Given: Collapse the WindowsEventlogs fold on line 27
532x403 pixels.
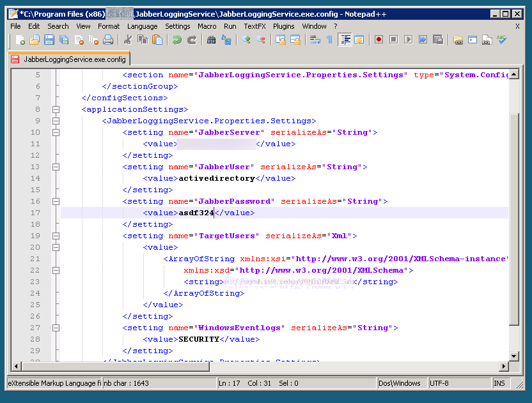Looking at the screenshot, I should point(56,328).
